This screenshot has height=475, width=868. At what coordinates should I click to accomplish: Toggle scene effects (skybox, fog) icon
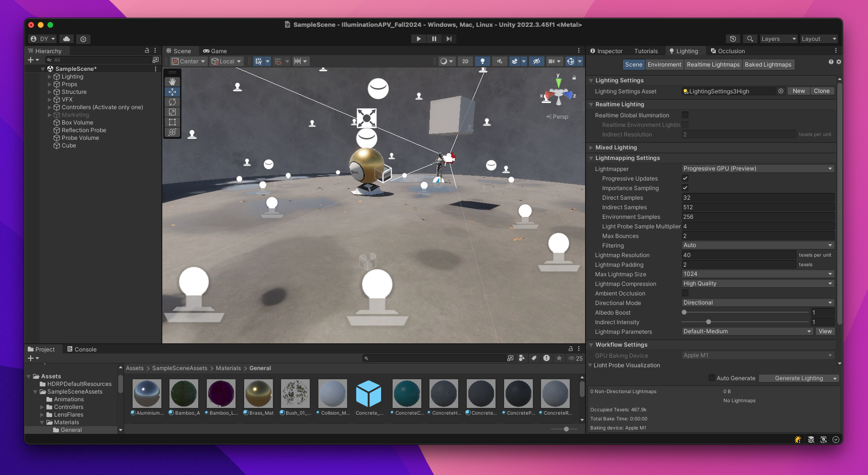click(514, 61)
